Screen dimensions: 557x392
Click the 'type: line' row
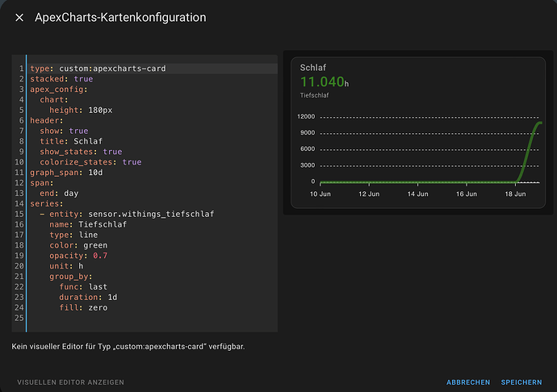(x=73, y=235)
